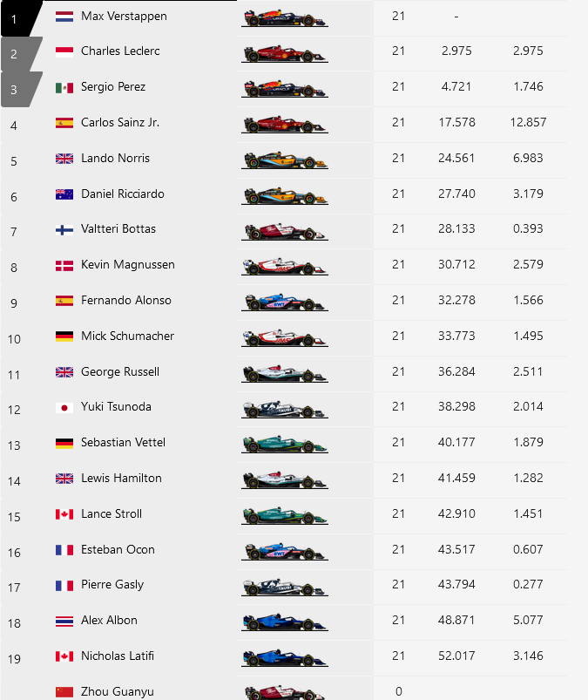Screen dimensions: 588x700
Task: Click George Russell's Mercedes car icon
Action: click(286, 372)
